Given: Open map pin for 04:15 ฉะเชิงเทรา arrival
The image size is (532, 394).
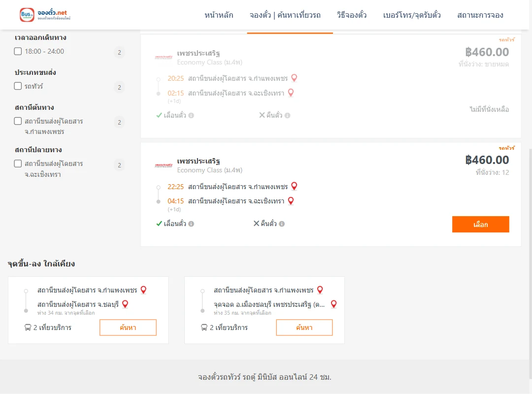Looking at the screenshot, I should coord(291,201).
